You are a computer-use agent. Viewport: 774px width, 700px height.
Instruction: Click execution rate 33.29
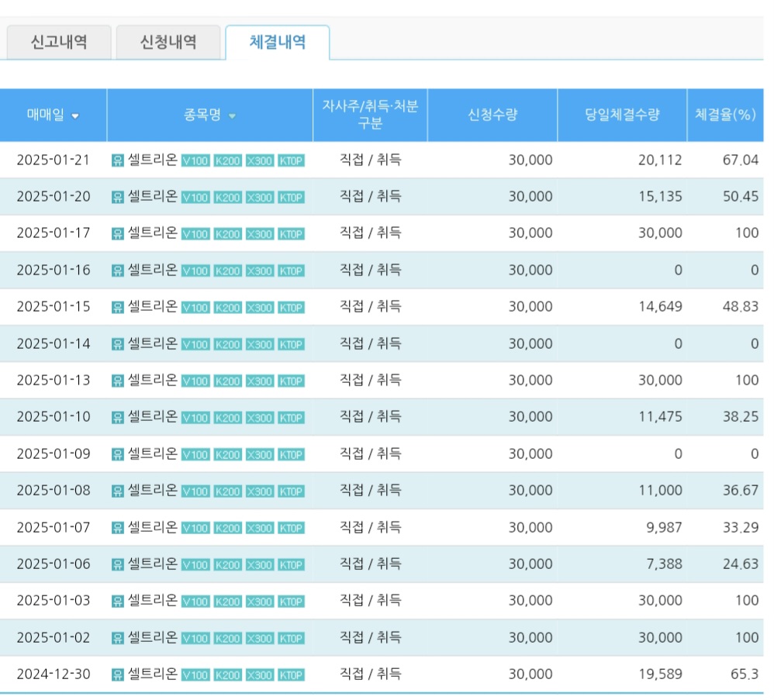(x=741, y=528)
